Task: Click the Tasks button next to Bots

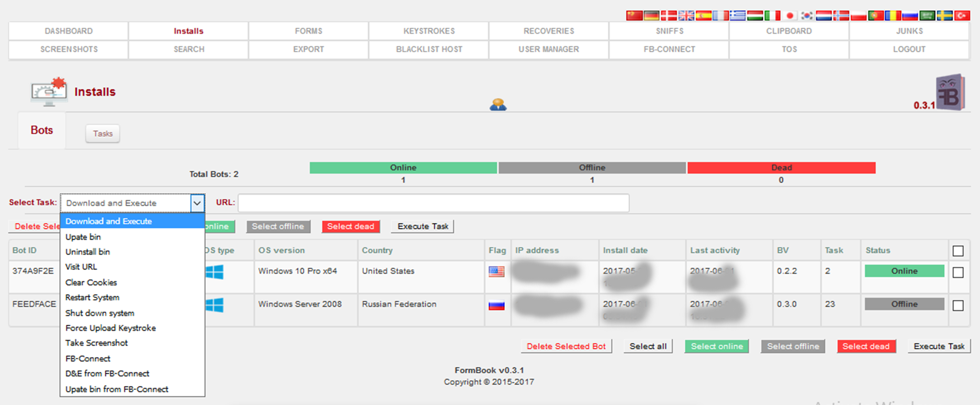Action: (x=103, y=134)
